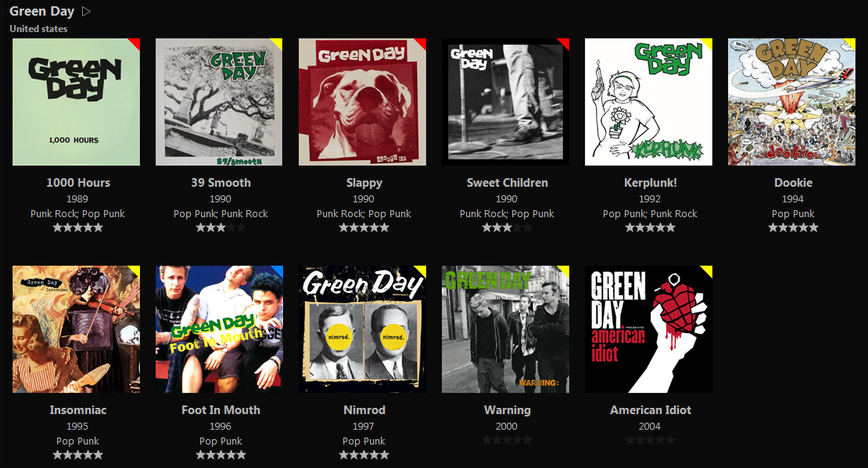Image resolution: width=868 pixels, height=468 pixels.
Task: Rate American Idiot using its stars
Action: tap(651, 441)
